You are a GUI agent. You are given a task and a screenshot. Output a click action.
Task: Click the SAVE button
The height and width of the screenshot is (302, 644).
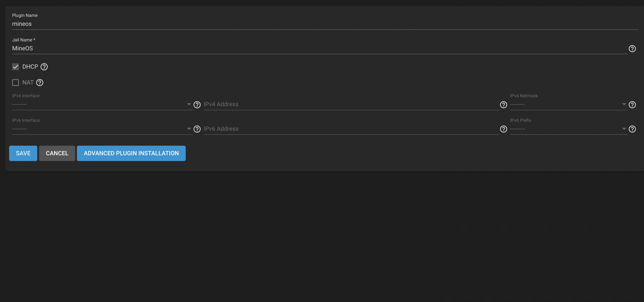click(x=23, y=153)
